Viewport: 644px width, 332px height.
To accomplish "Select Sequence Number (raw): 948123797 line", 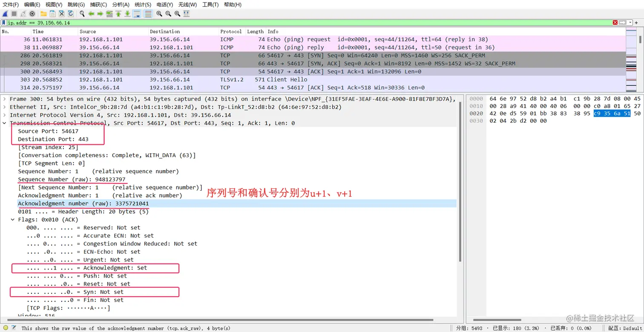I will pyautogui.click(x=72, y=179).
